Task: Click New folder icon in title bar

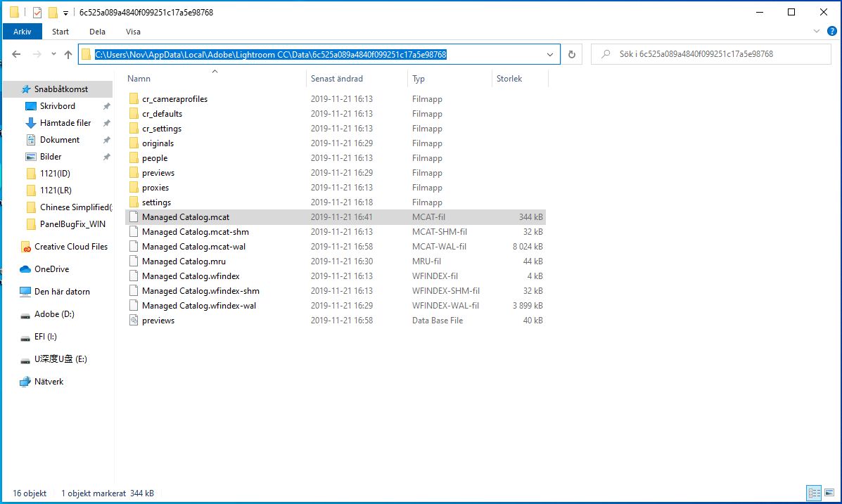Action: [53, 12]
